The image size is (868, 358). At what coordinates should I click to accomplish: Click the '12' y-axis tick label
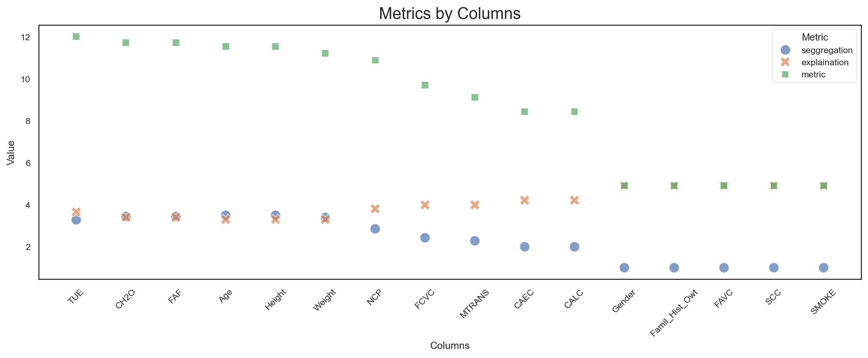tap(25, 37)
